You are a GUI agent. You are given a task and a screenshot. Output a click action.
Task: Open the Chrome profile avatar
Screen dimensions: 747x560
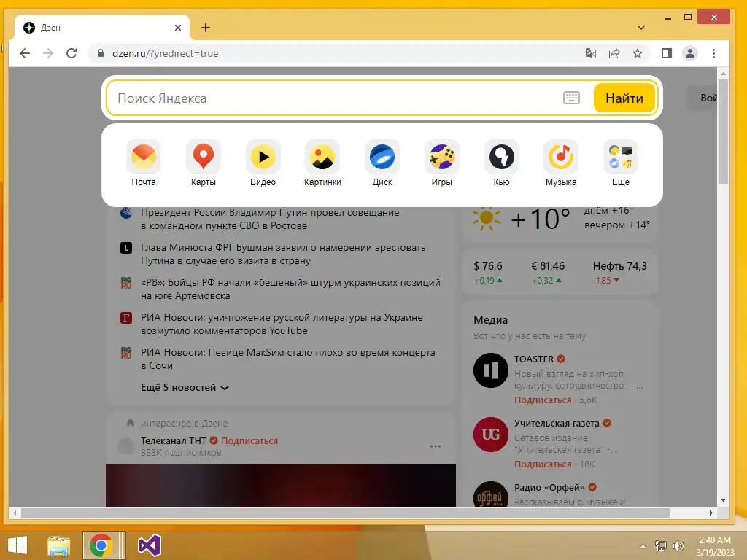pyautogui.click(x=690, y=53)
